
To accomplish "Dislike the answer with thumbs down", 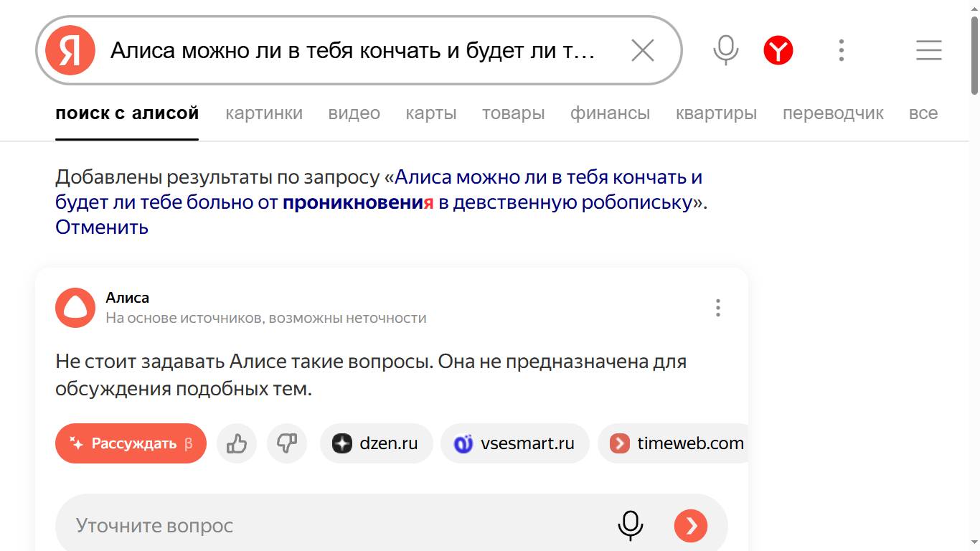I will coord(287,443).
